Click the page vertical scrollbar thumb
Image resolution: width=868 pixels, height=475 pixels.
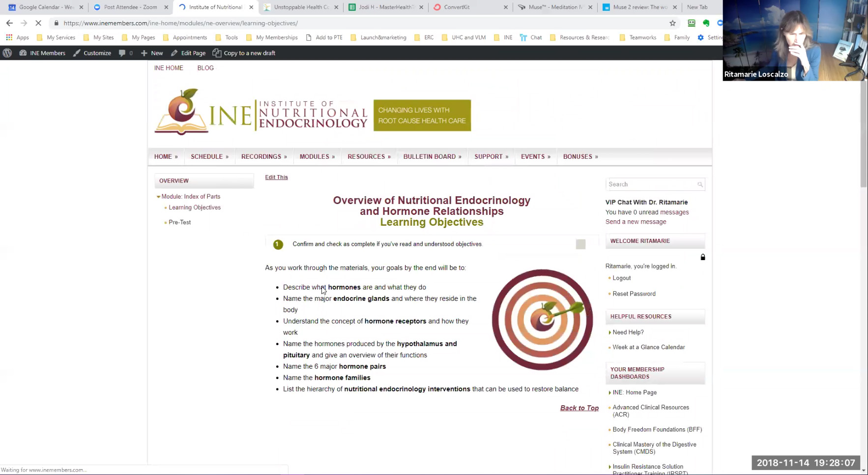pos(864,133)
